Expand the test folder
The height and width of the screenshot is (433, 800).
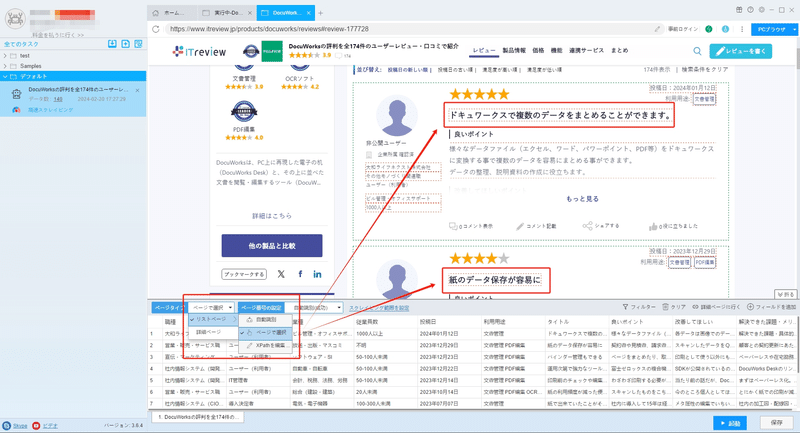(x=5, y=56)
